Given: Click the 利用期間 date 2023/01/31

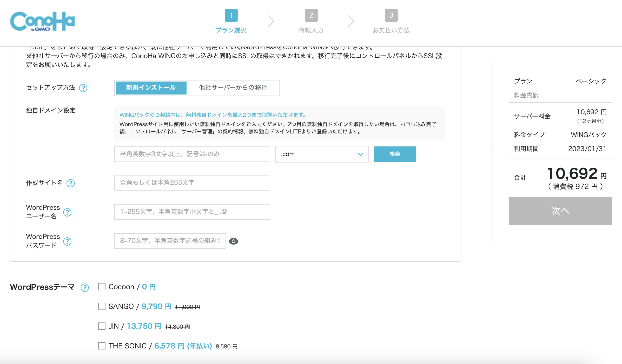Looking at the screenshot, I should click(587, 149).
